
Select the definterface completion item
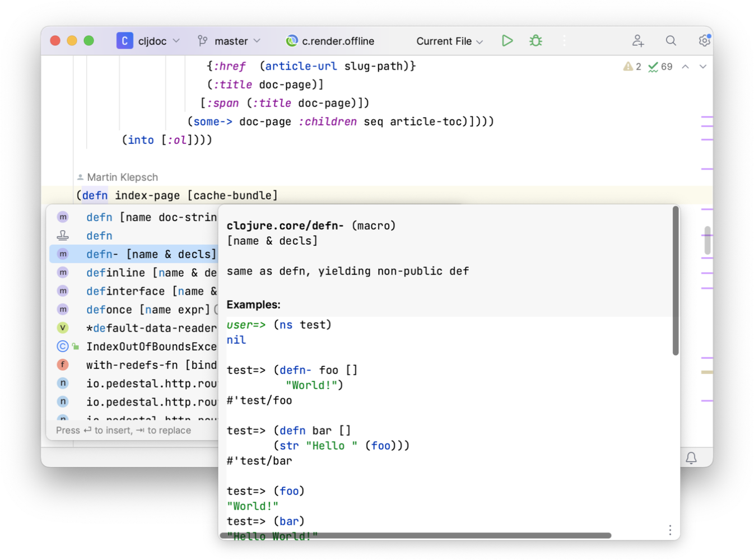pyautogui.click(x=134, y=291)
